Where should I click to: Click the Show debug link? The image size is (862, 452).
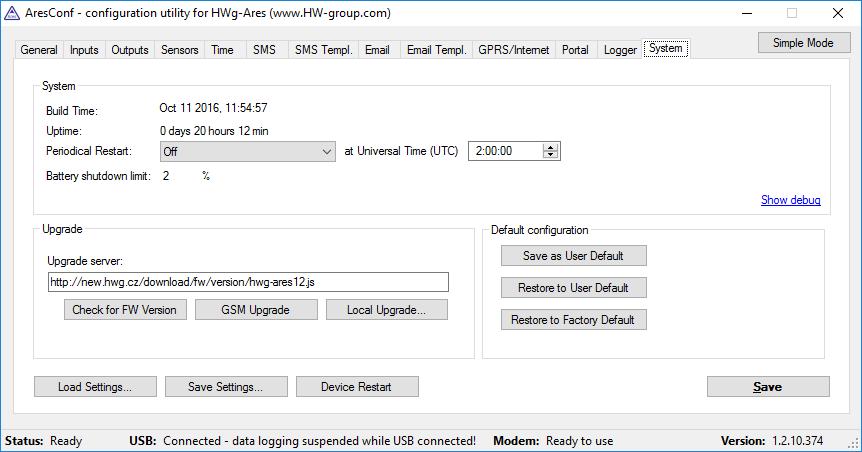coord(791,200)
